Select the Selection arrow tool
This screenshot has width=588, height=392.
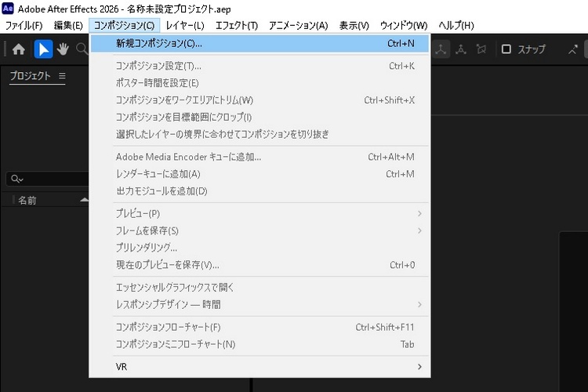pyautogui.click(x=43, y=49)
